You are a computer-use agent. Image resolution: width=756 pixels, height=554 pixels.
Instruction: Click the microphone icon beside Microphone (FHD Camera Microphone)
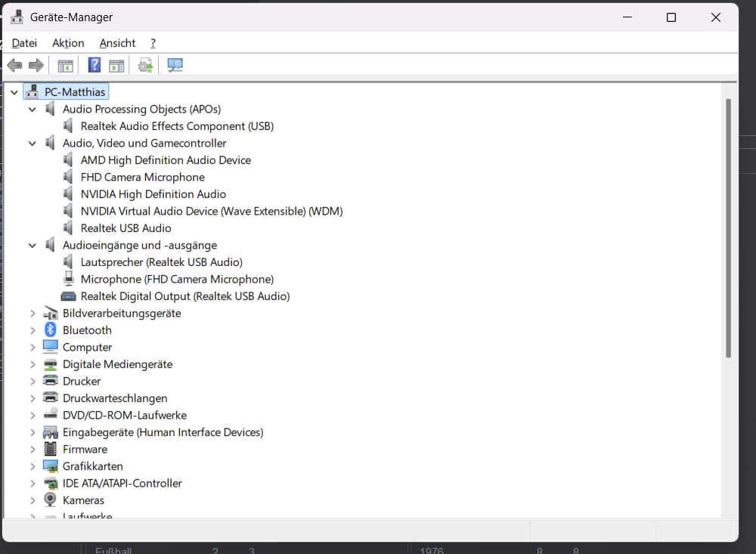(69, 279)
